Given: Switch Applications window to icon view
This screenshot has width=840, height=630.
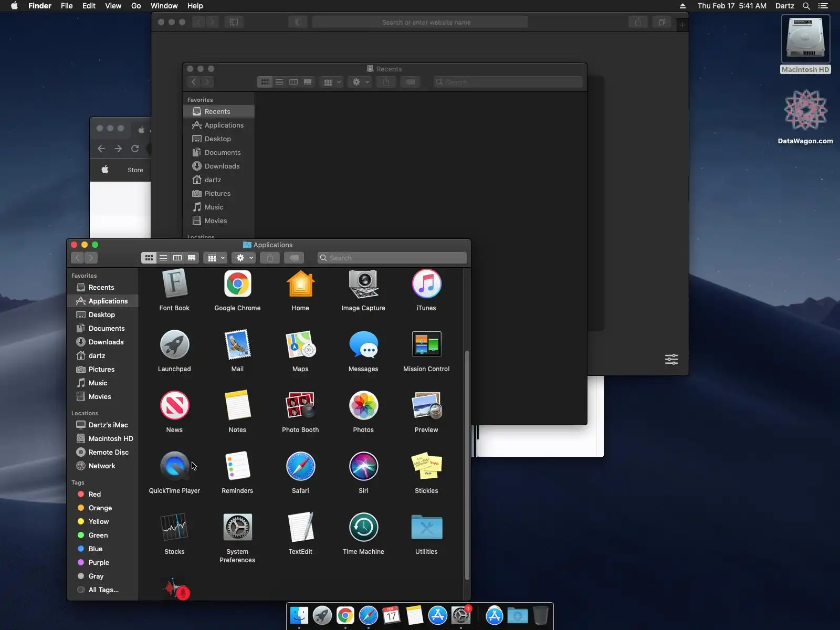Looking at the screenshot, I should pyautogui.click(x=149, y=258).
